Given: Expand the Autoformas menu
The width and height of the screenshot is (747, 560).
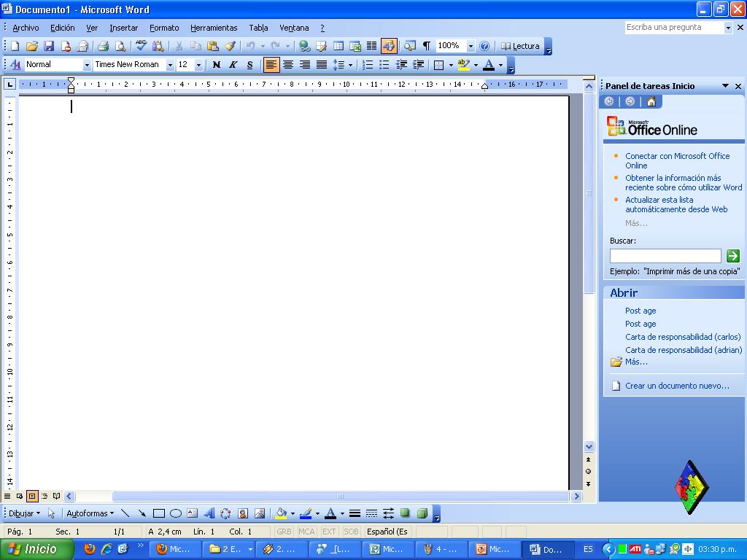Looking at the screenshot, I should [x=89, y=513].
